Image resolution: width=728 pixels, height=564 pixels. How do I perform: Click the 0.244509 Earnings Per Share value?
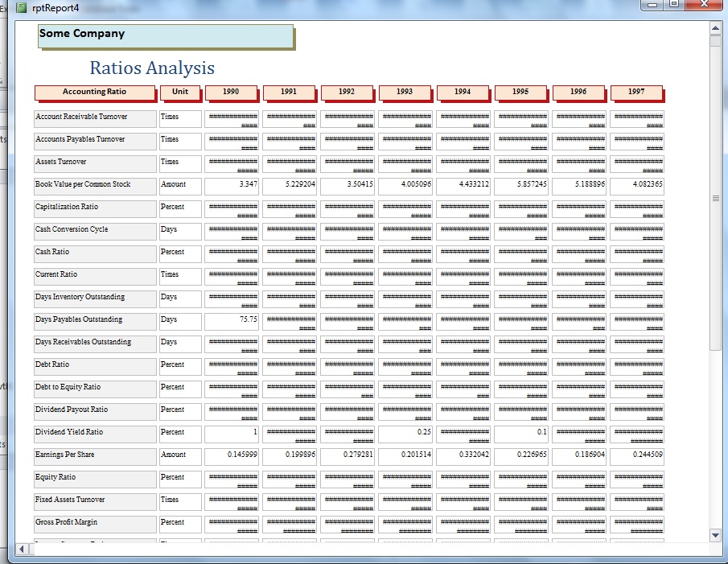[x=637, y=456]
